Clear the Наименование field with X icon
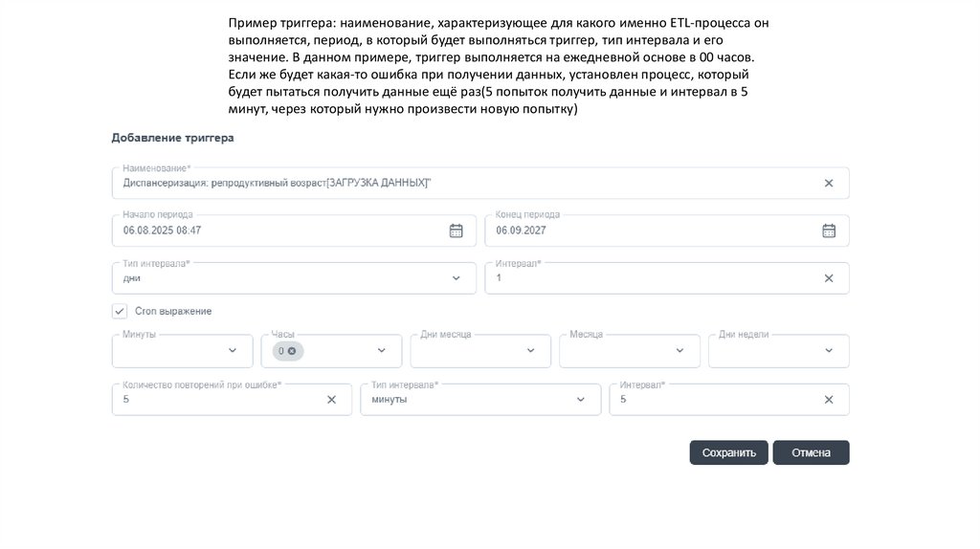980x549 pixels. (x=829, y=183)
